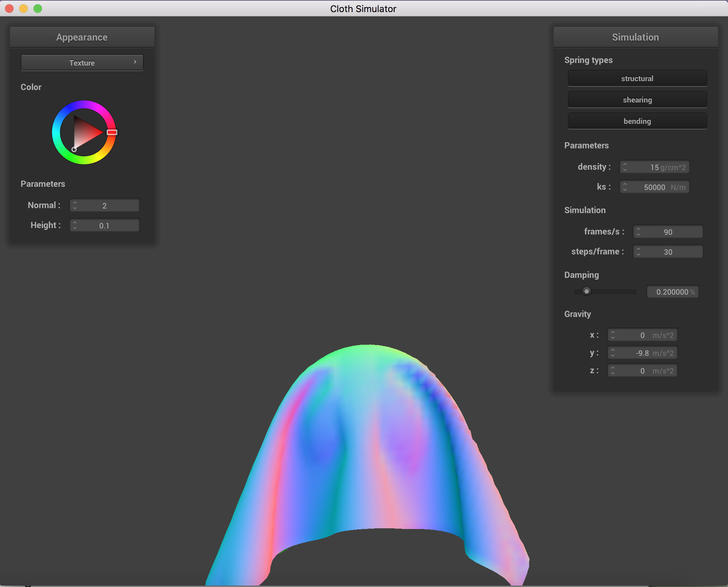Click the Damping slider knob

586,291
